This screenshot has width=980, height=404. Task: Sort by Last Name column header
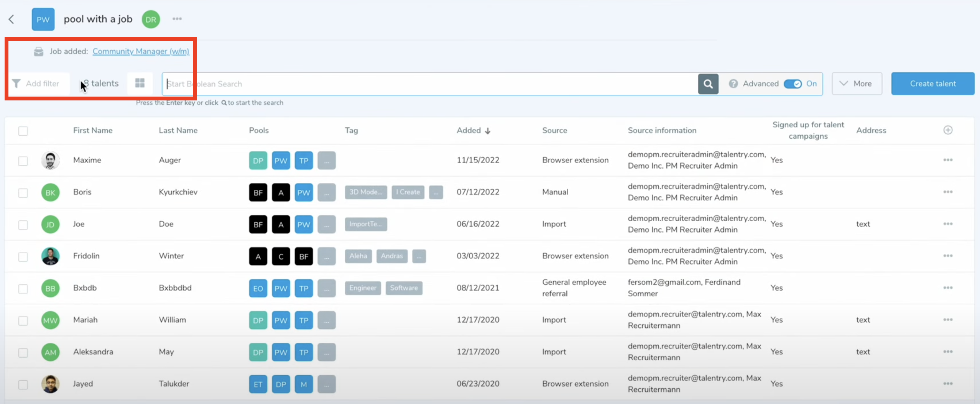coord(178,130)
